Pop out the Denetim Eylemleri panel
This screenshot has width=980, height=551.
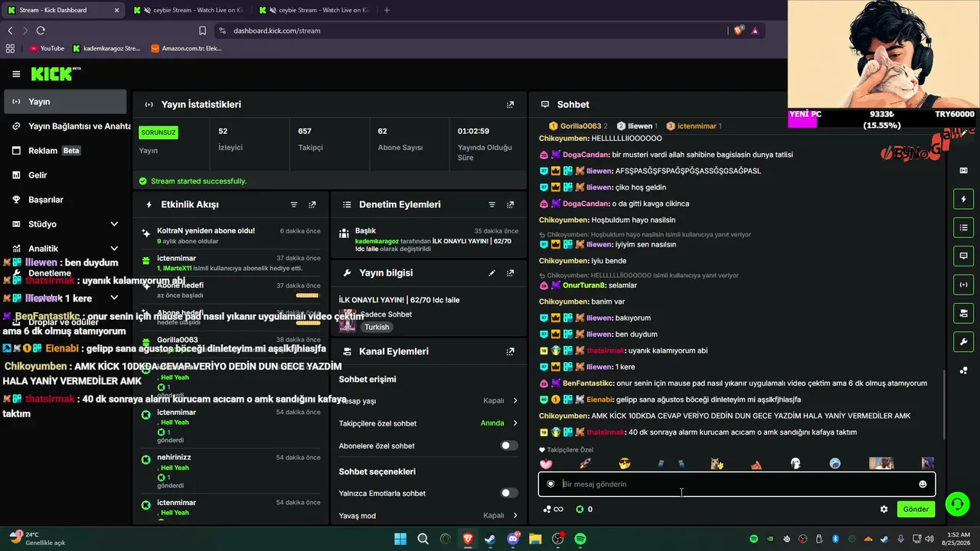(x=510, y=205)
